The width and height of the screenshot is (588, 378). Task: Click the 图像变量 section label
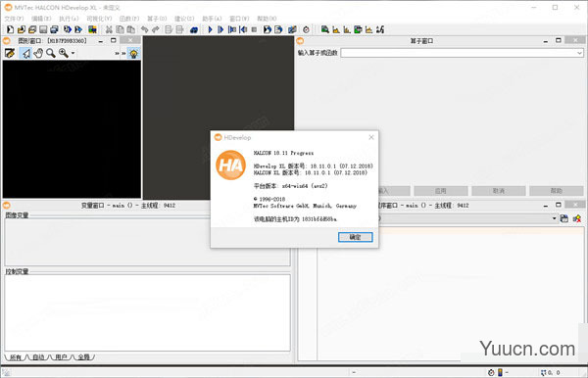(17, 215)
